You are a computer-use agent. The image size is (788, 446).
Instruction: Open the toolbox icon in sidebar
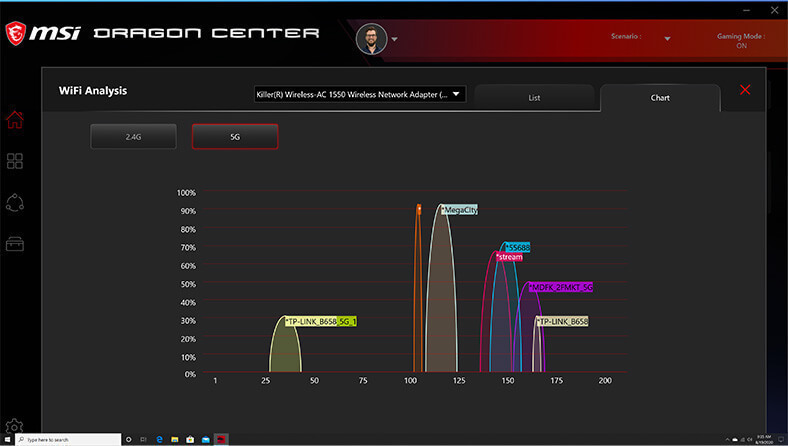[x=15, y=244]
